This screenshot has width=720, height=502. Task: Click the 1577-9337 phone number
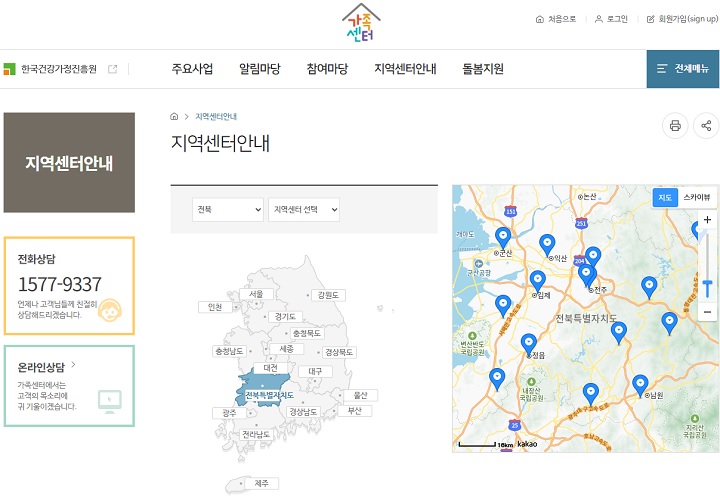coord(59,284)
